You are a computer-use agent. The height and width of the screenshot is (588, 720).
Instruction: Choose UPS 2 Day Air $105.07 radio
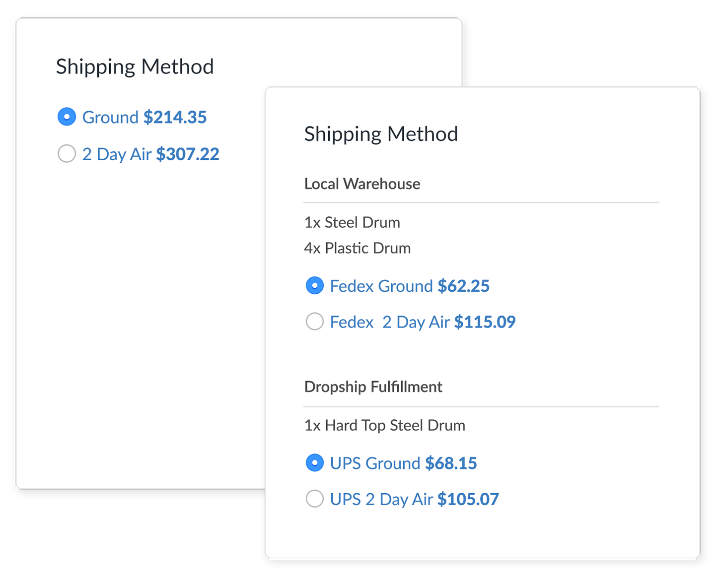[314, 499]
